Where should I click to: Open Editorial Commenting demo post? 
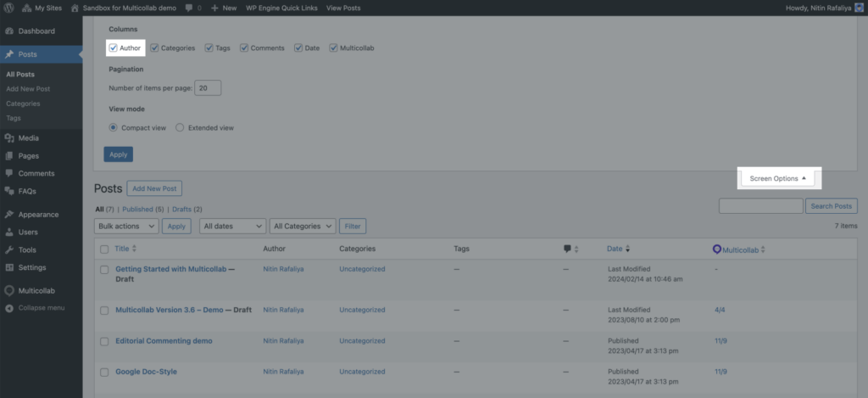pyautogui.click(x=164, y=341)
